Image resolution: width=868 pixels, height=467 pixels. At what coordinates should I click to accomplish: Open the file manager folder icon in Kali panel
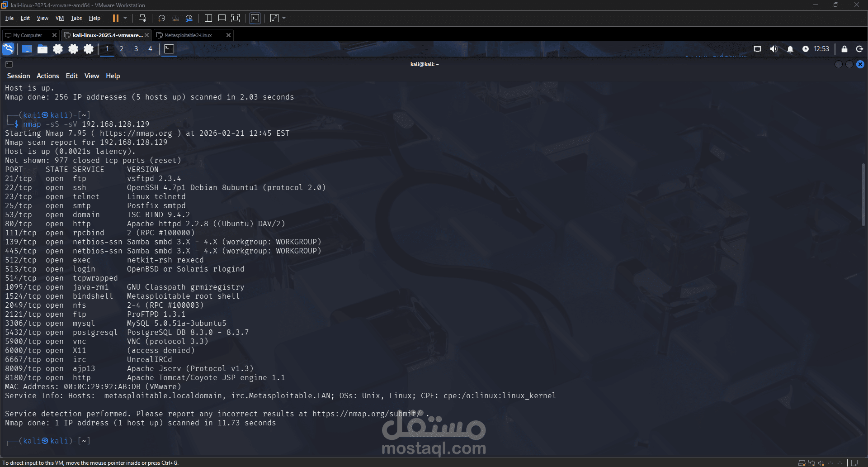(42, 49)
